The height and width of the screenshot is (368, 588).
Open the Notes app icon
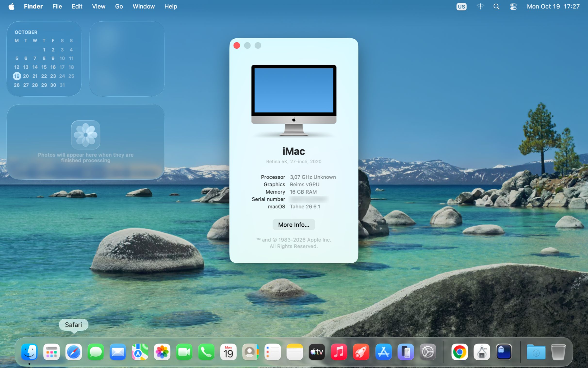point(295,352)
